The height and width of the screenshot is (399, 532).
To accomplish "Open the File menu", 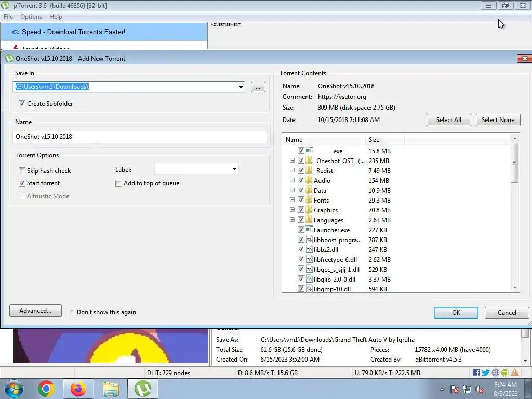I will (8, 16).
